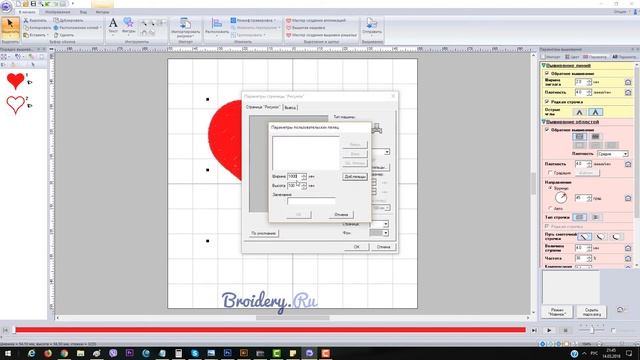Click the Open folder icon in quick access toolbar
The width and height of the screenshot is (640, 360).
[x=26, y=4]
